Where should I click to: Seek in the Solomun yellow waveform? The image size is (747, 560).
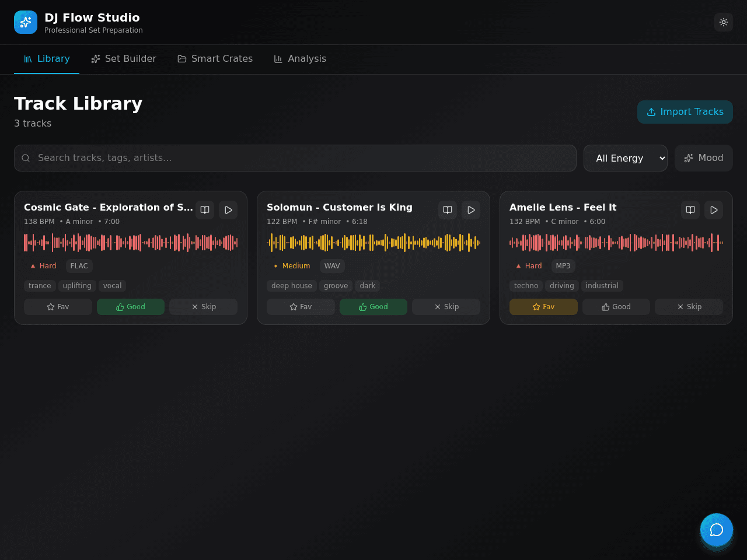(x=373, y=243)
